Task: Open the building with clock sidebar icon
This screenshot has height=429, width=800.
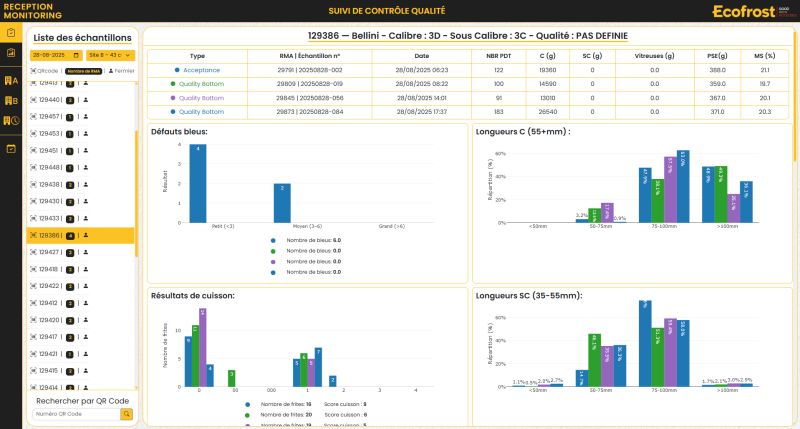Action: [11, 121]
